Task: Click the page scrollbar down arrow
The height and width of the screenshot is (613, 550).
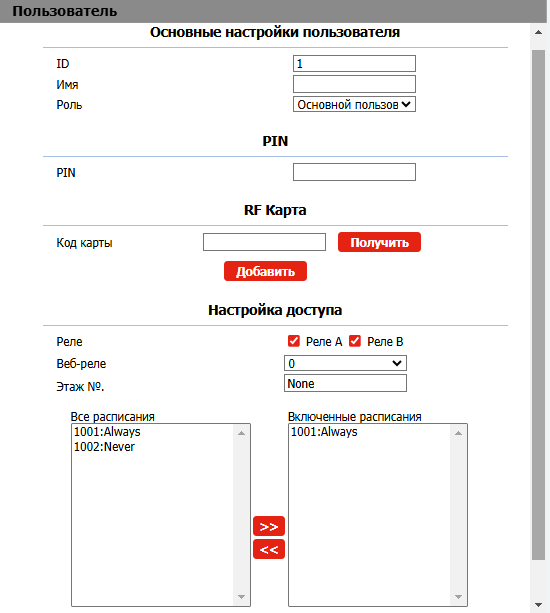Action: [538, 605]
